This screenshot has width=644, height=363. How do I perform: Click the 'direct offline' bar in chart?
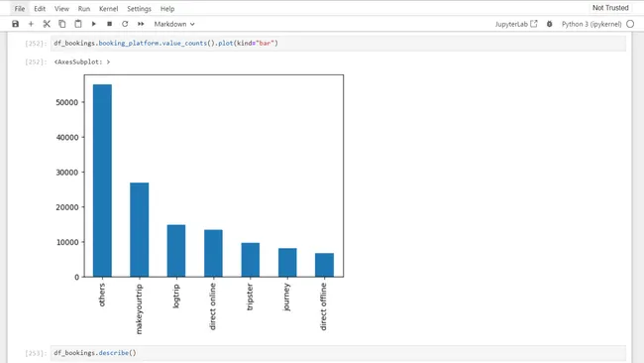click(x=324, y=265)
